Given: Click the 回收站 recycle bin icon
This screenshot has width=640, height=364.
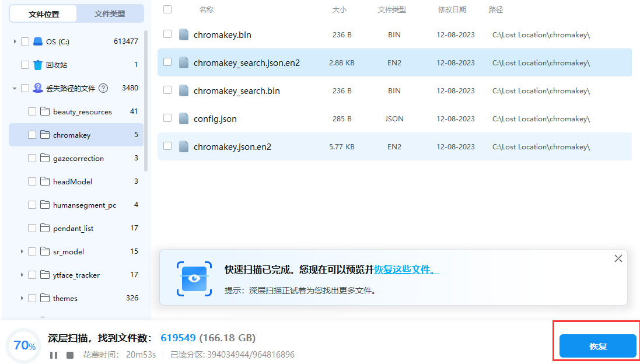Looking at the screenshot, I should (39, 65).
